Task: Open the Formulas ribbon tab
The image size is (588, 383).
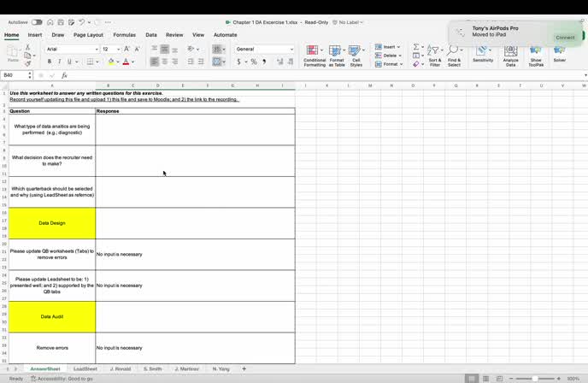Action: pyautogui.click(x=125, y=35)
